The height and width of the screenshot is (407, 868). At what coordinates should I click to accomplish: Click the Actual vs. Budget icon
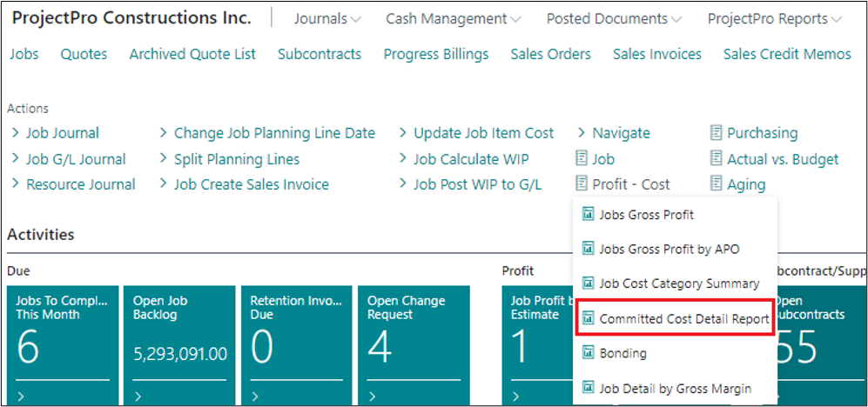pos(717,159)
